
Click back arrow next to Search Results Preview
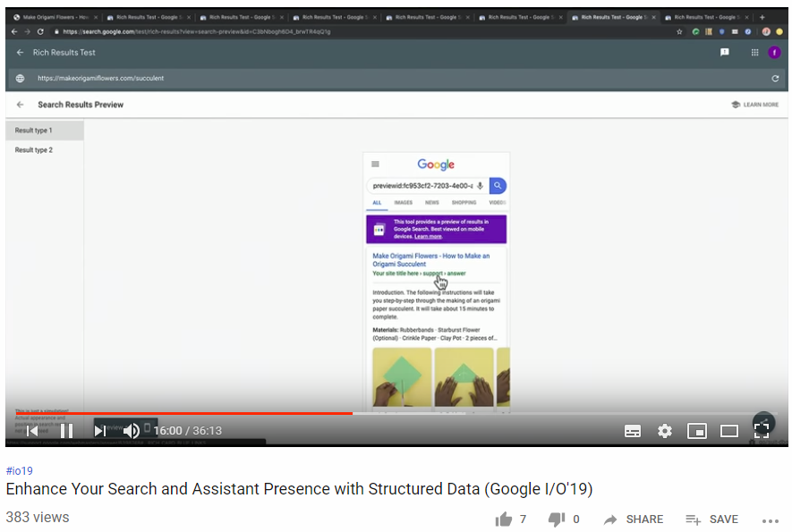click(x=21, y=105)
